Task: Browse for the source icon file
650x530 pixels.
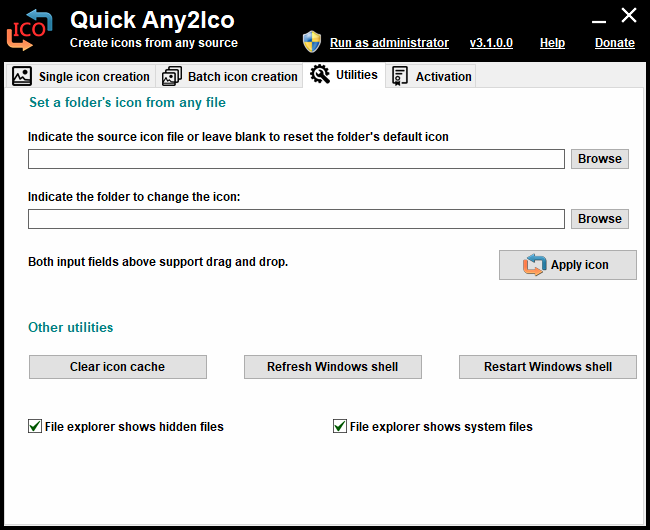Action: [600, 159]
